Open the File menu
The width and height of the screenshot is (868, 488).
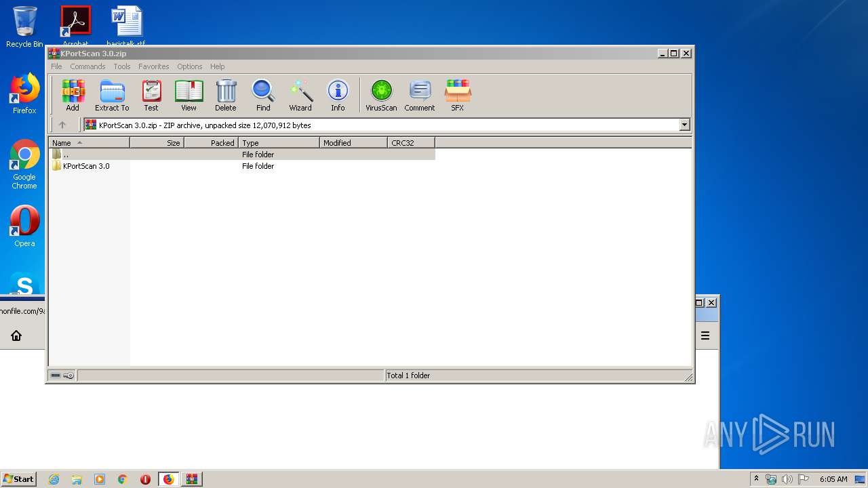tap(56, 66)
